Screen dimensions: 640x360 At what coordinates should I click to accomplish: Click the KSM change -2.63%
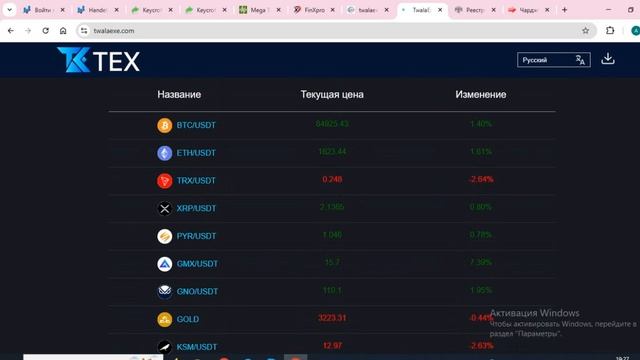481,346
